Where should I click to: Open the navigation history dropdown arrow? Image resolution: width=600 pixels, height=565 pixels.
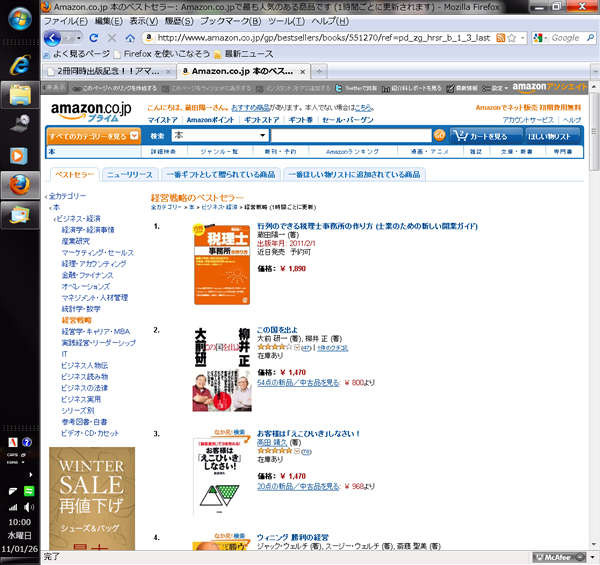coord(79,38)
